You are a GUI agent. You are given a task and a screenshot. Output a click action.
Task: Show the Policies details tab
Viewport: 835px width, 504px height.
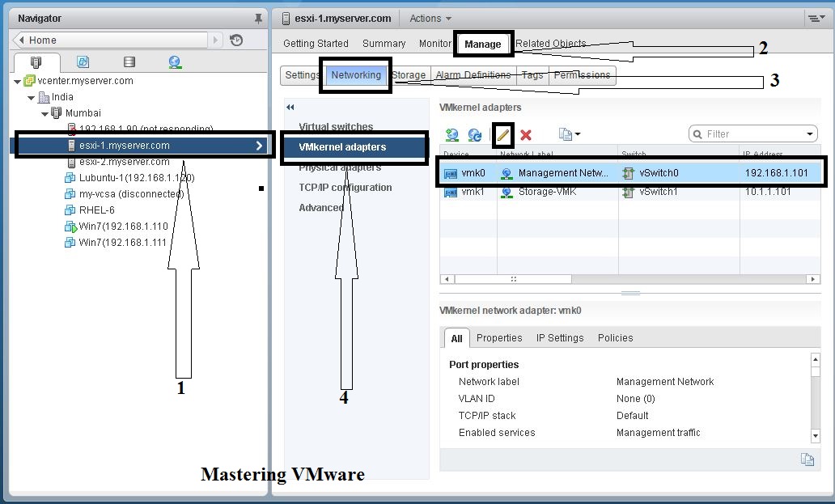[x=615, y=338]
